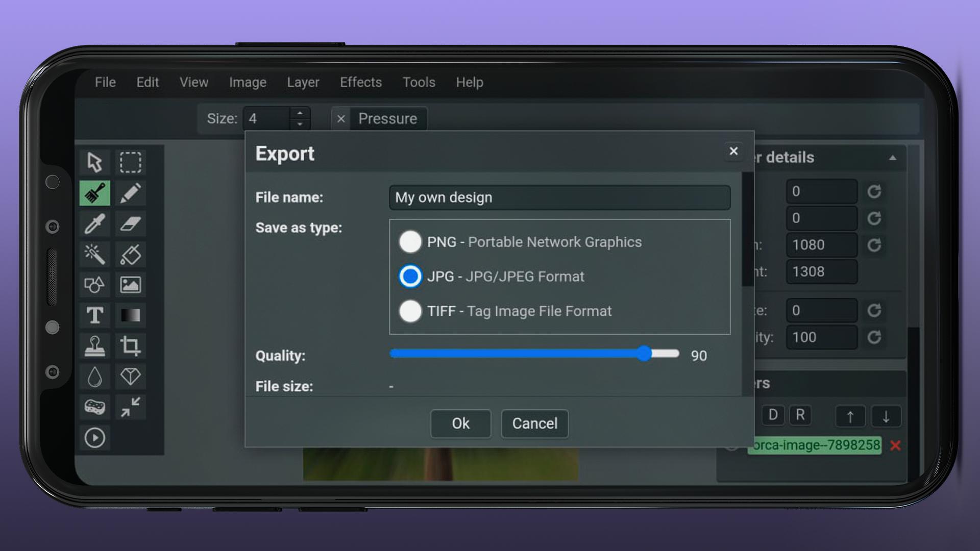Select the Gradient tool

pos(131,315)
